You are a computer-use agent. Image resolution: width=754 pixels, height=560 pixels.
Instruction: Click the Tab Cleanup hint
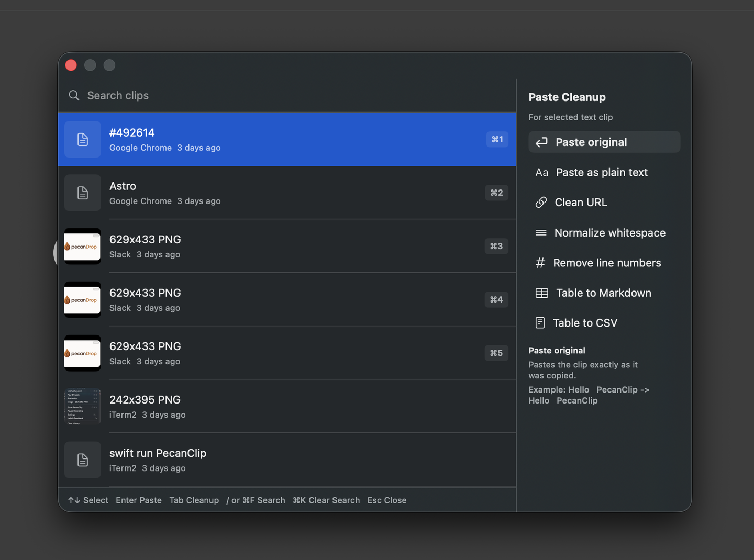pos(194,500)
